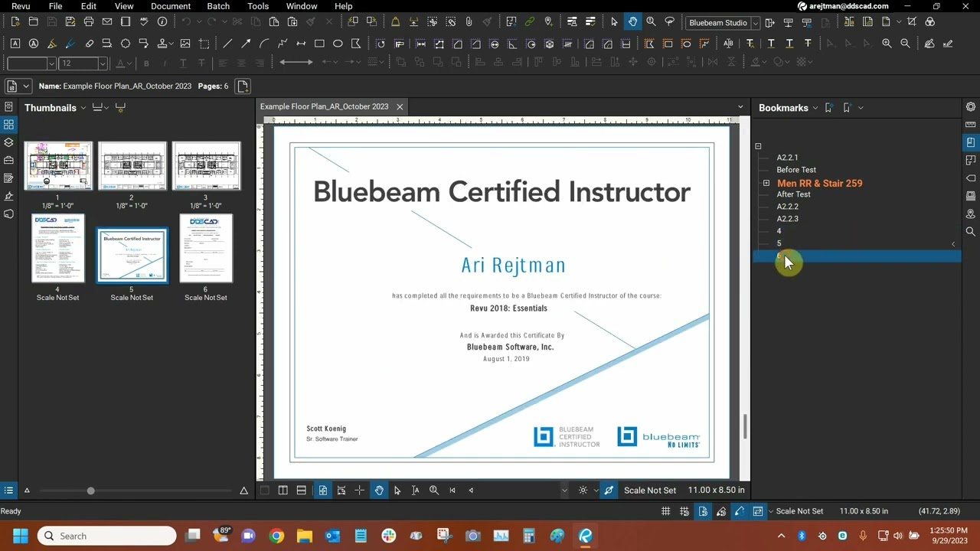Click the user account arejtman@ddscad.com

pyautogui.click(x=843, y=6)
